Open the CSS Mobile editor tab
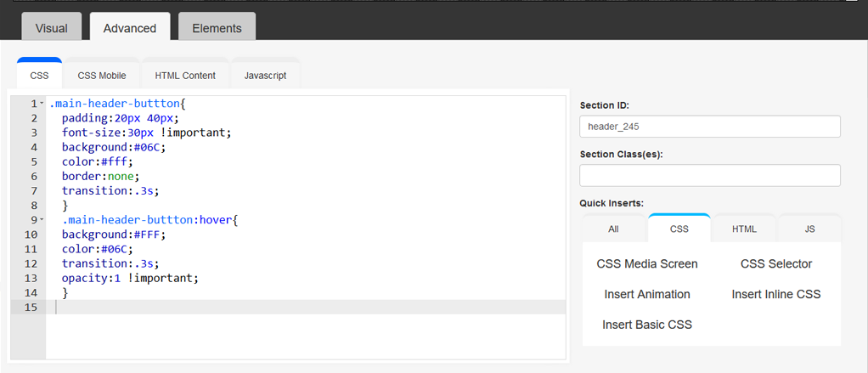868x373 pixels. coord(102,76)
